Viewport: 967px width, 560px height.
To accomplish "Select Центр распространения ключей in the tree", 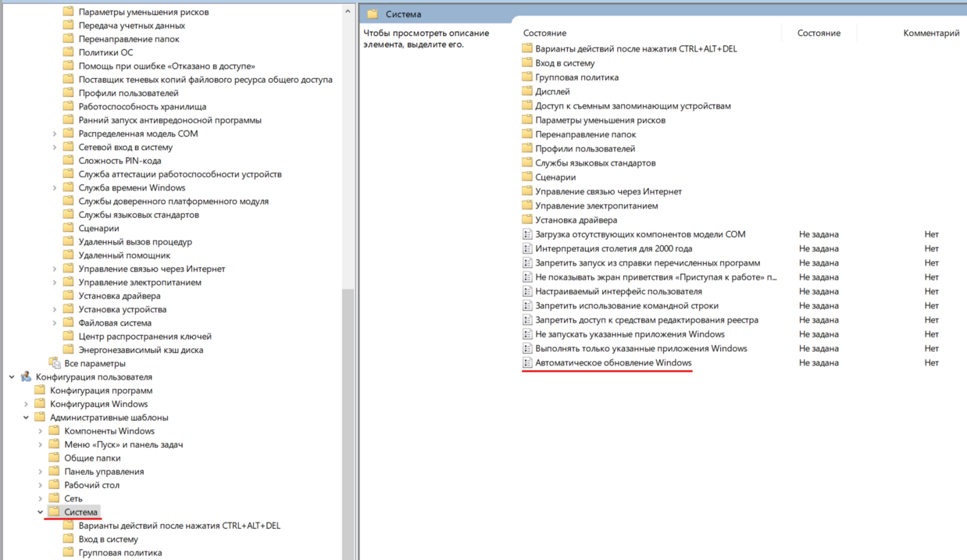I will tap(145, 337).
